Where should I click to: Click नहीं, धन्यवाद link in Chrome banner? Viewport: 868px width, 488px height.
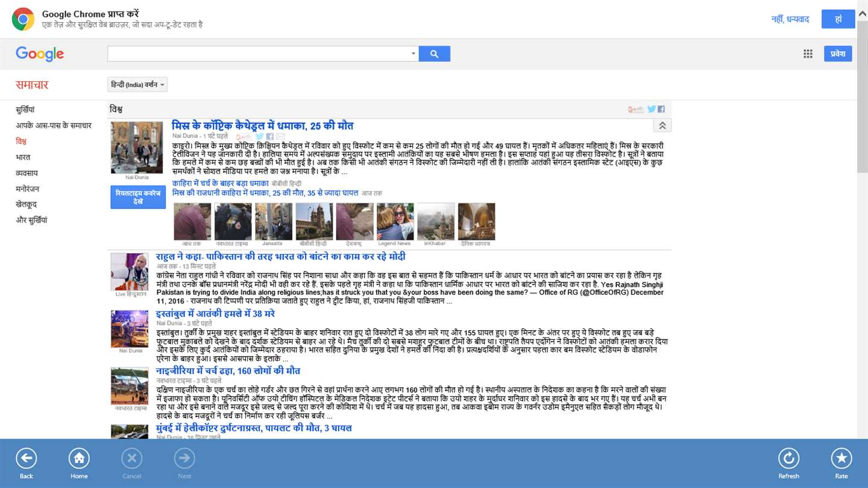coord(790,19)
